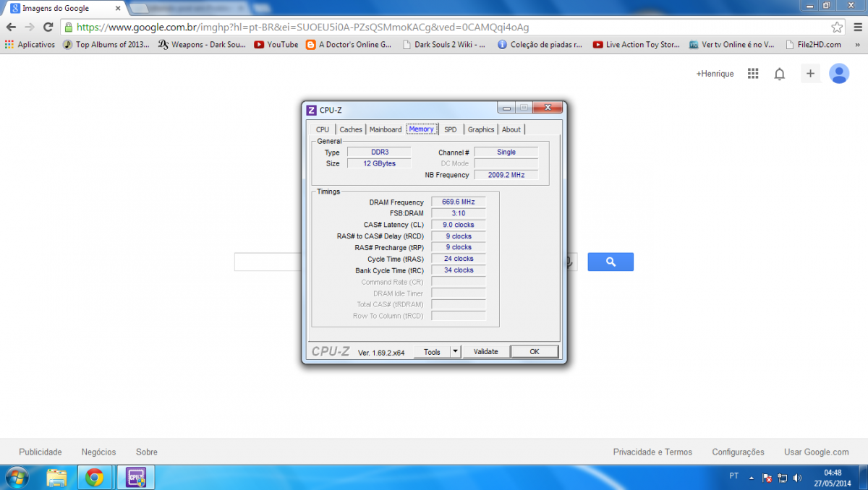Click the Chrome back arrow
This screenshot has width=868, height=490.
tap(11, 27)
